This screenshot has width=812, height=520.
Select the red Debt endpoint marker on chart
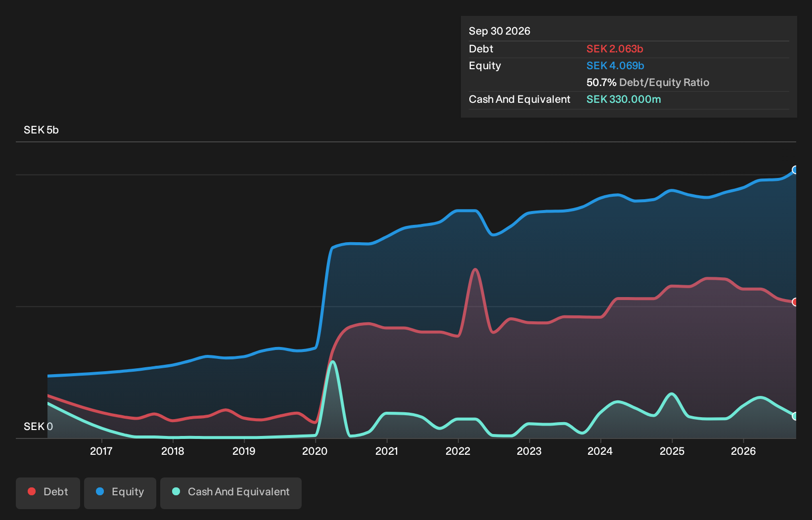(795, 302)
